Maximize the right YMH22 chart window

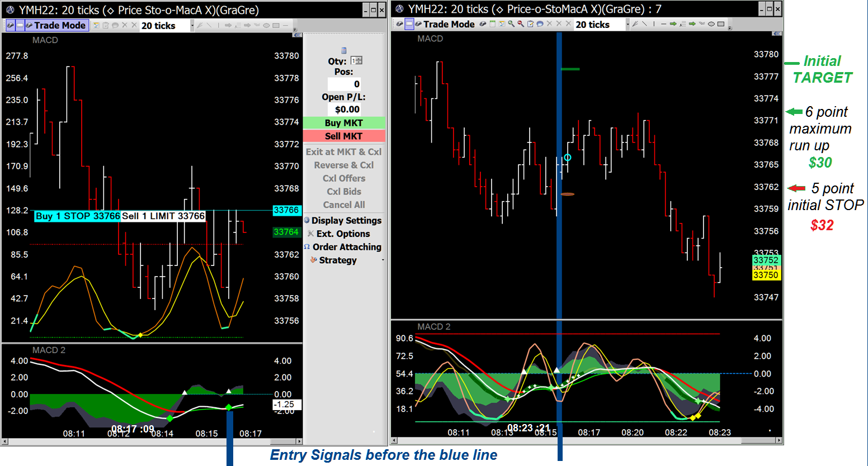(x=770, y=8)
